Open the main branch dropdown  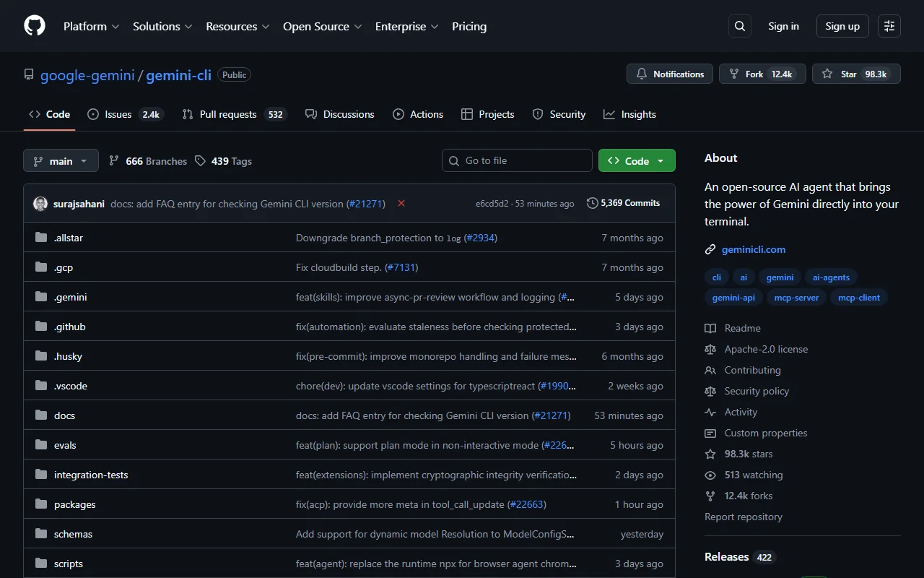pyautogui.click(x=61, y=160)
